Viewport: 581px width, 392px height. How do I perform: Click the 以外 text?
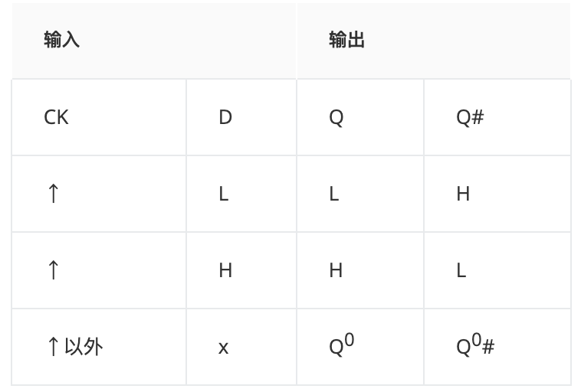84,347
